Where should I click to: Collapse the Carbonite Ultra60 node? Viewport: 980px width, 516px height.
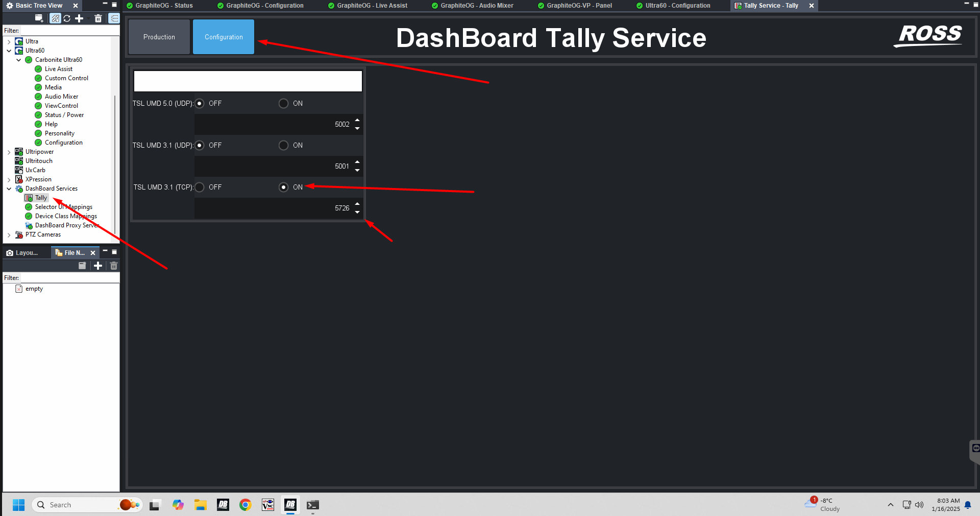pos(19,60)
